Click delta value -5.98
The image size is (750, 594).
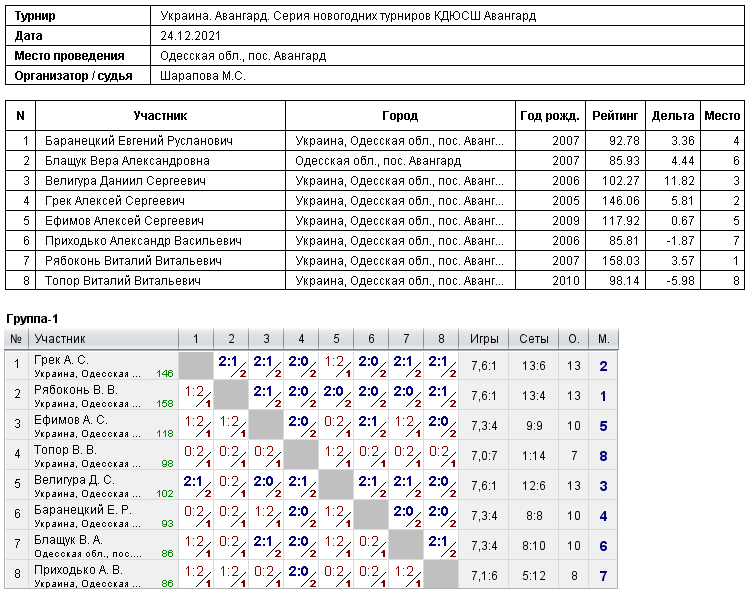[680, 281]
